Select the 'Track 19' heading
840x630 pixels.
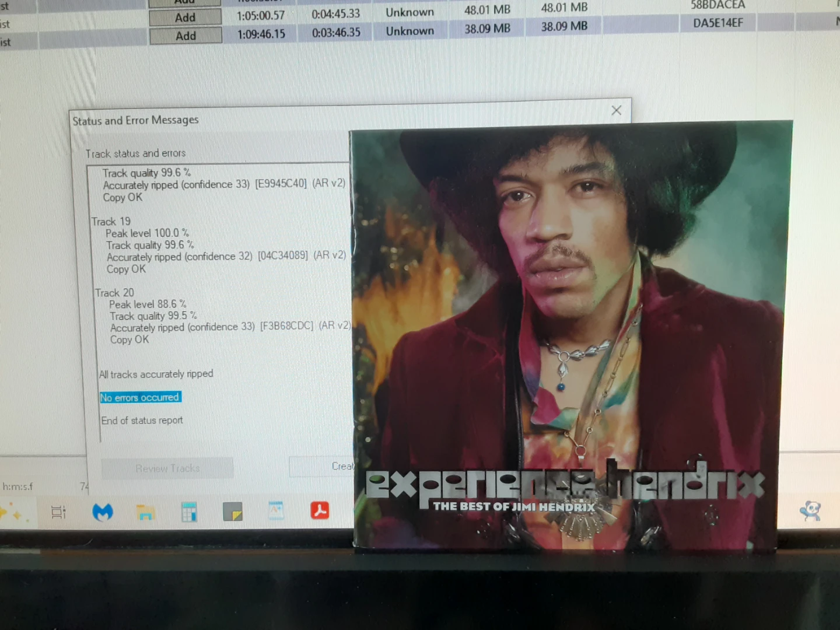point(111,222)
